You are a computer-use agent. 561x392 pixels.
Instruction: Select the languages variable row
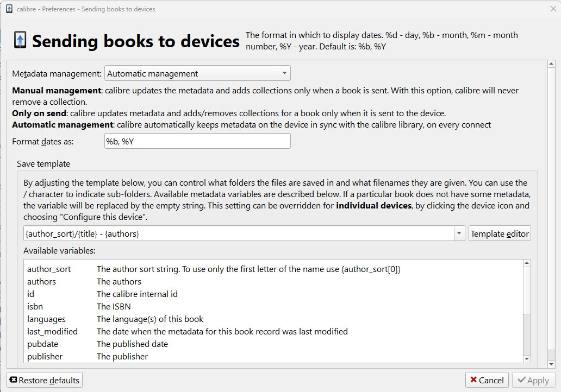(x=46, y=319)
